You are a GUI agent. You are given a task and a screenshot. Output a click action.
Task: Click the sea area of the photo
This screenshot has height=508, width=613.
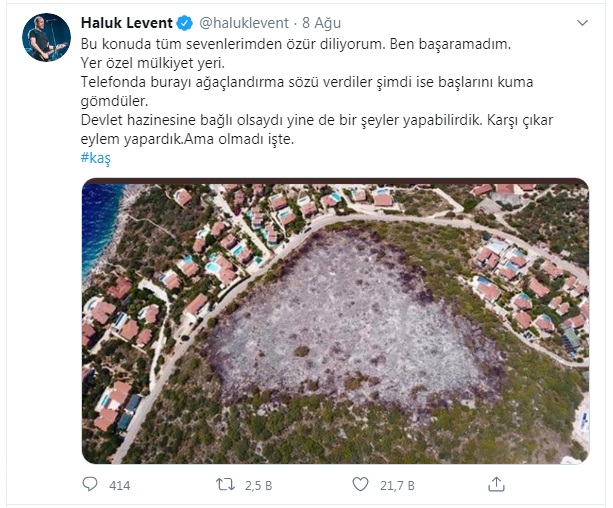(x=100, y=227)
